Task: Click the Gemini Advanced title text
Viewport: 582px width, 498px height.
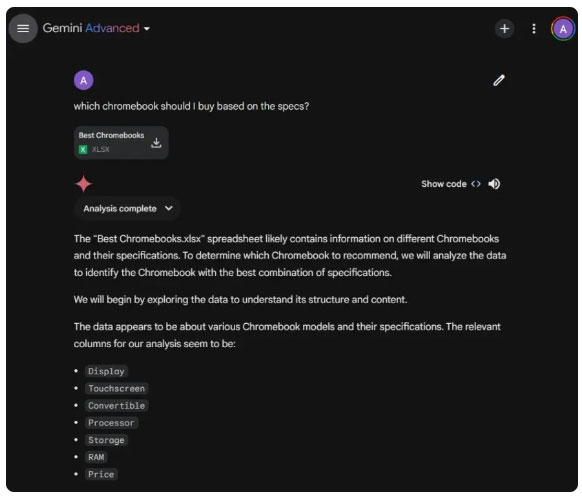Action: tap(91, 28)
